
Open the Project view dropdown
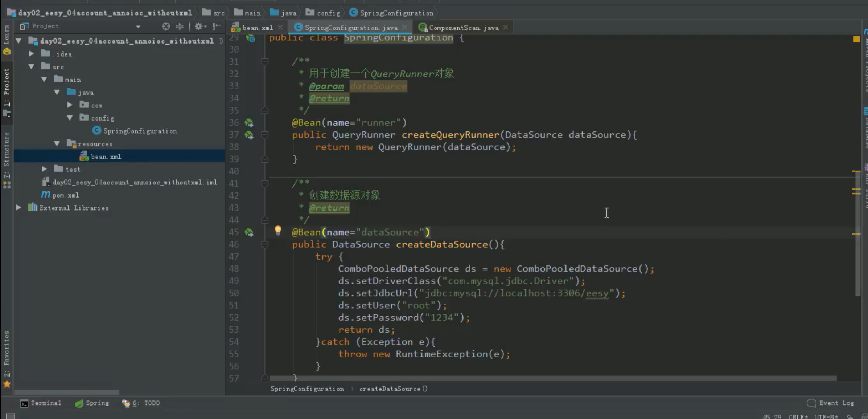coord(138,26)
